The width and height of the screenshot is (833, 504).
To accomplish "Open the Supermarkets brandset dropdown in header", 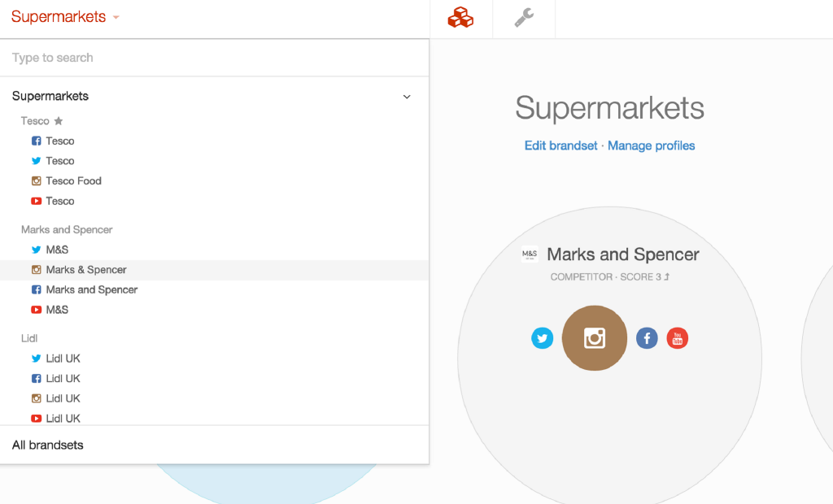I will 65,17.
